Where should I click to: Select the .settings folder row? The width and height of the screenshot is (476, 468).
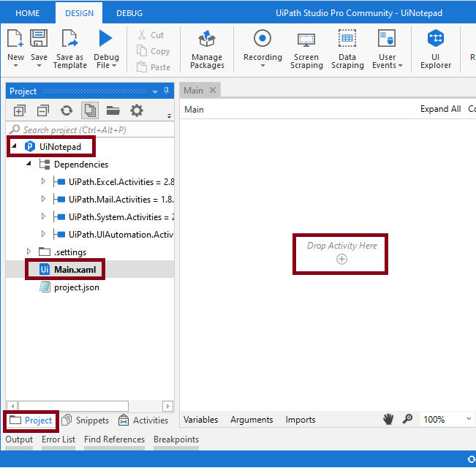(x=69, y=252)
